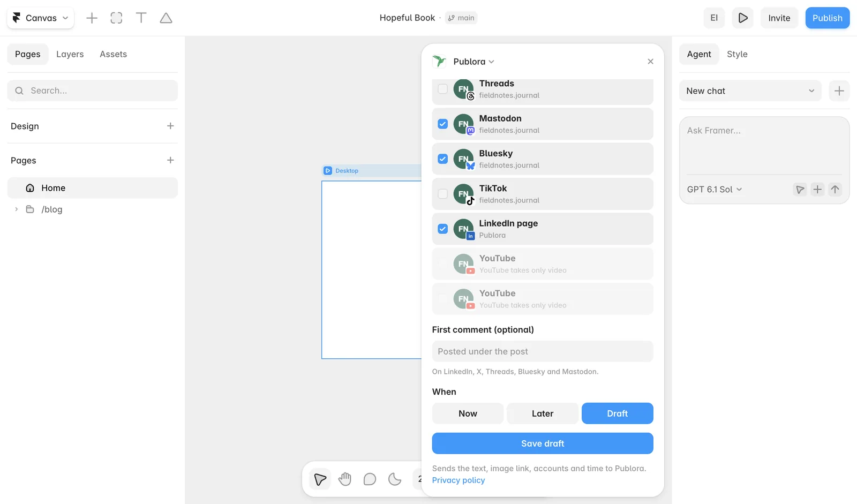Viewport: 857px width, 504px height.
Task: Click the EI user avatar
Action: 714,18
